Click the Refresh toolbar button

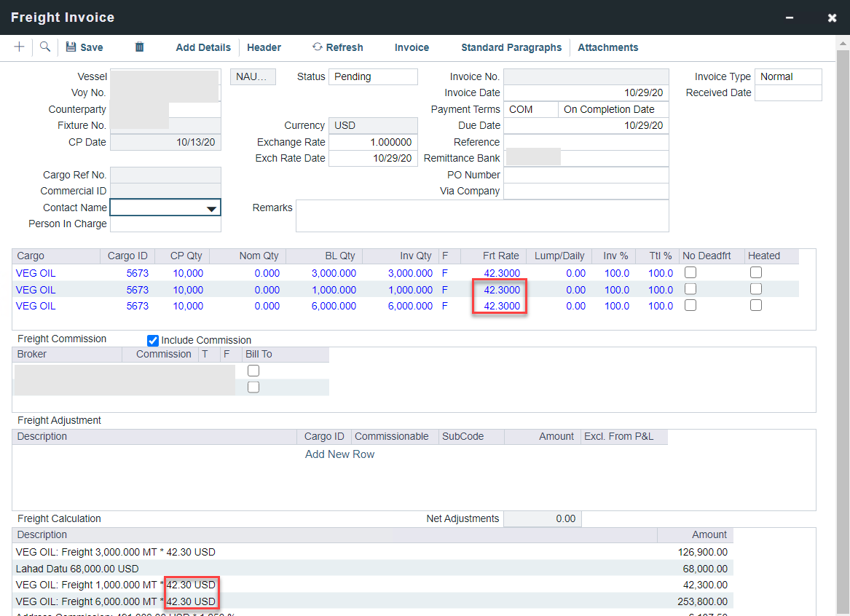click(337, 47)
